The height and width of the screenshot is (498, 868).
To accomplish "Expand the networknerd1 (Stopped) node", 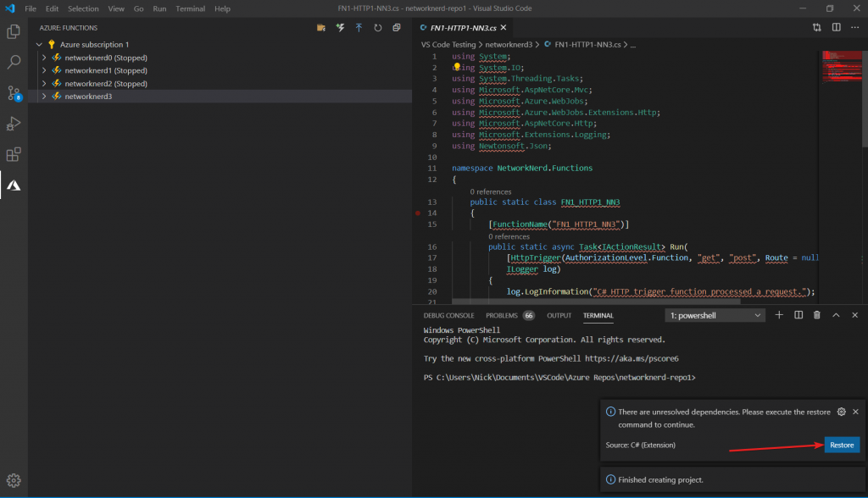I will [x=44, y=70].
